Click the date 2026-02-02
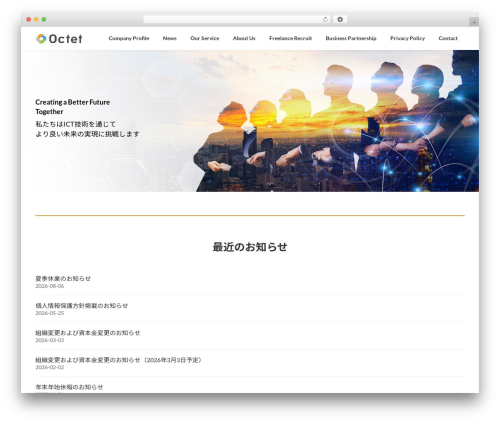 point(50,367)
